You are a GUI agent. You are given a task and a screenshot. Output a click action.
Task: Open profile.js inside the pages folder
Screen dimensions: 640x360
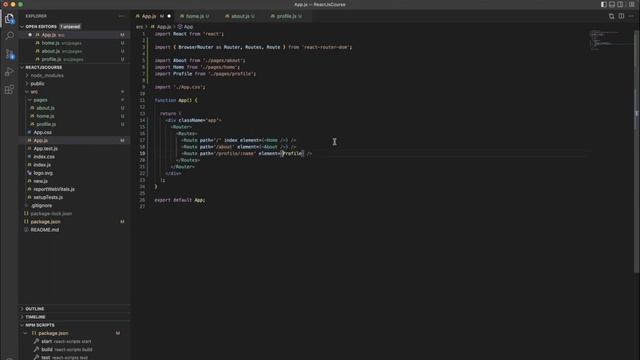[75, 124]
